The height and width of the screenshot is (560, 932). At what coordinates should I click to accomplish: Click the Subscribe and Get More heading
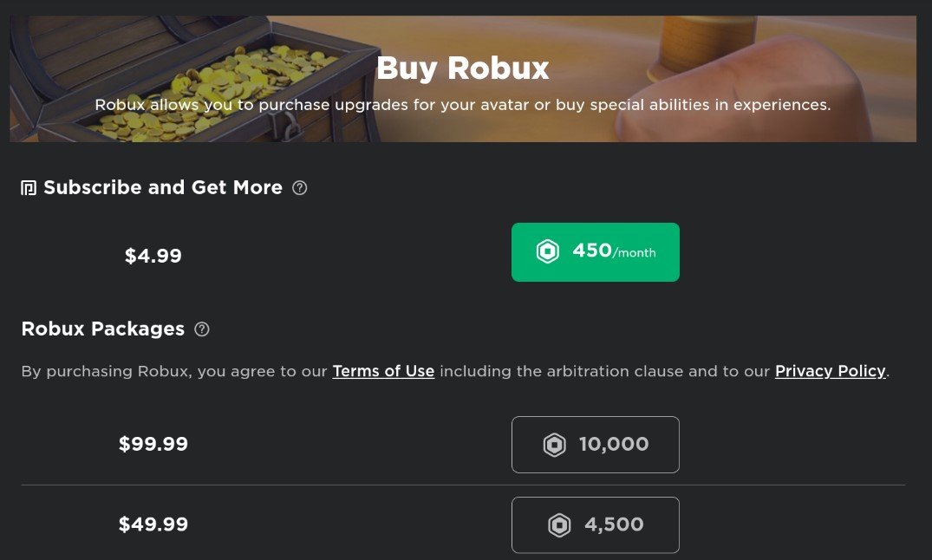(x=163, y=187)
